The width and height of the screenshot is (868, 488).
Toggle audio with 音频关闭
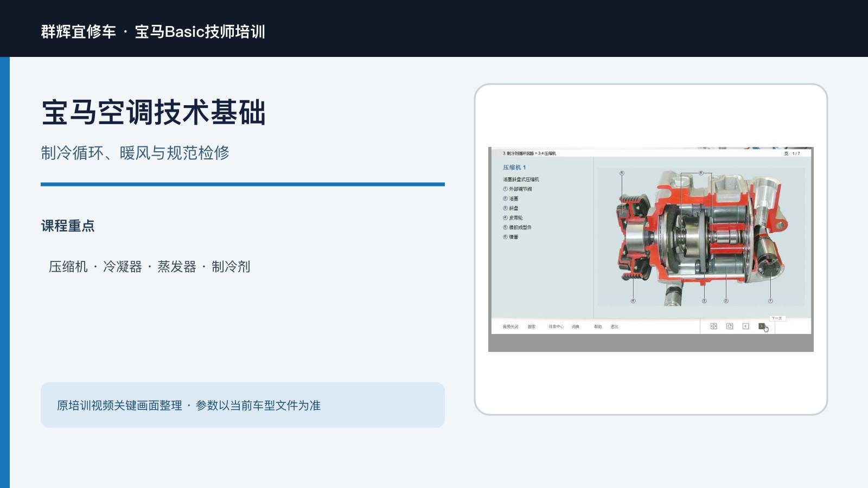pyautogui.click(x=510, y=327)
